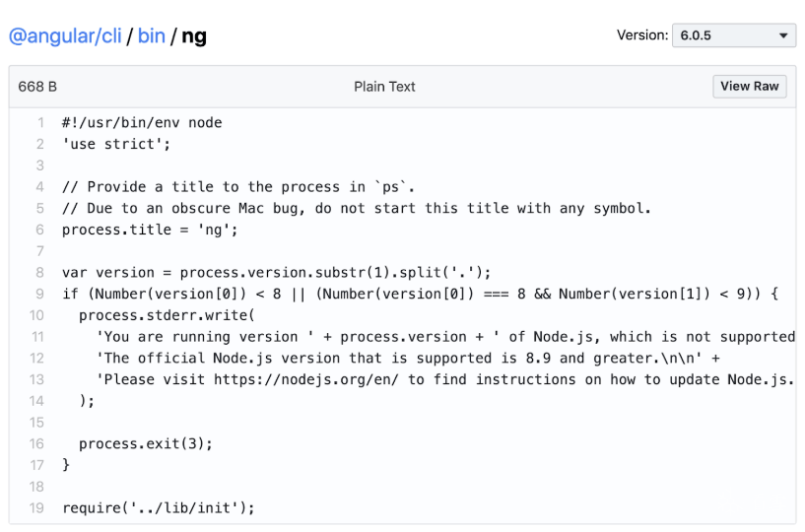Viewport: 805px width, 532px height.
Task: Click the process.title = 'ng' line
Action: coord(150,230)
